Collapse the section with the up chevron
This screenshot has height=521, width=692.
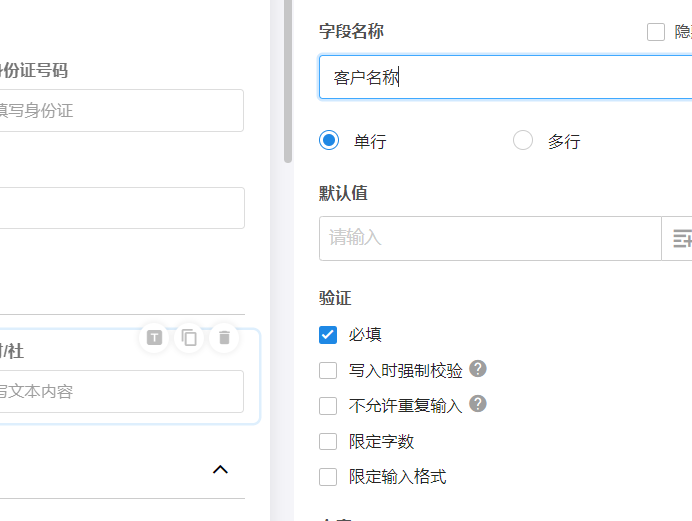point(221,469)
